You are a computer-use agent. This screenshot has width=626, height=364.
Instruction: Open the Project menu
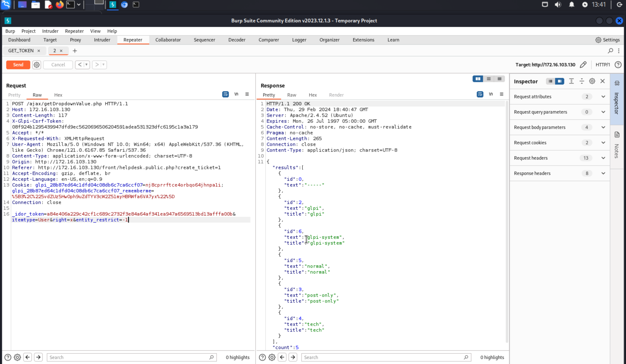(x=28, y=31)
